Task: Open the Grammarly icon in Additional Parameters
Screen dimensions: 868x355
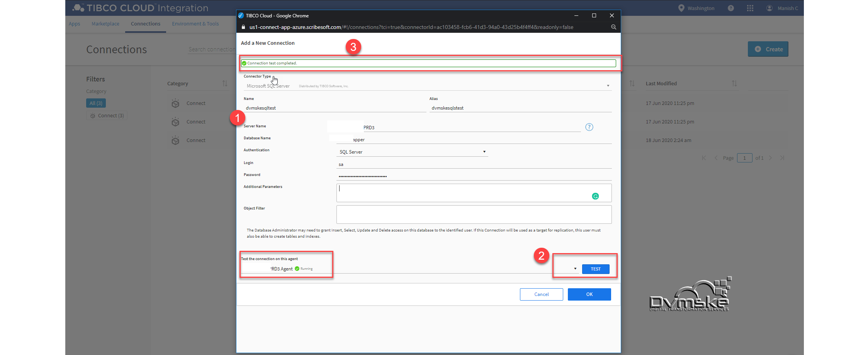Action: (595, 196)
